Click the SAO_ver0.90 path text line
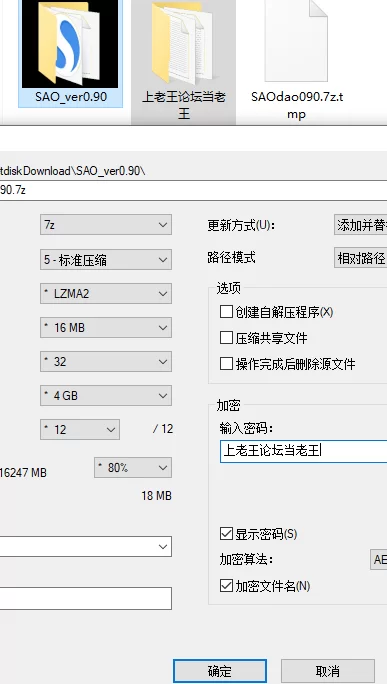Viewport: 387px width, 684px height. [x=72, y=171]
